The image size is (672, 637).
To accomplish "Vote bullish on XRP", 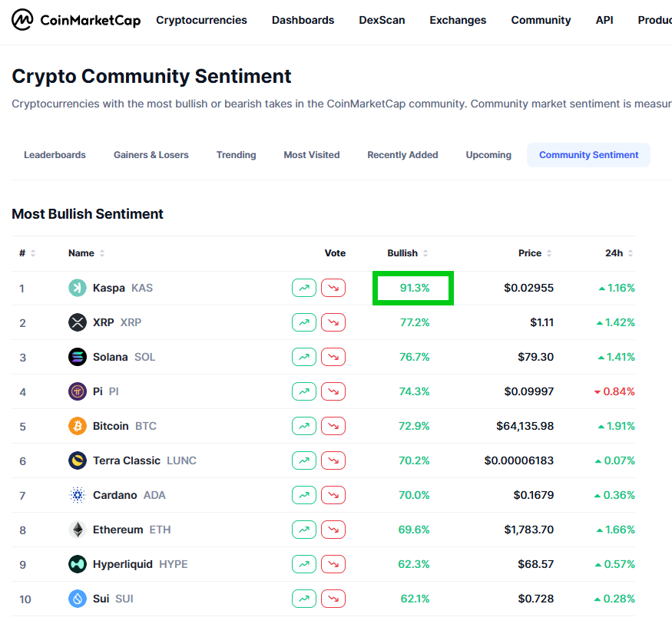I will click(304, 322).
